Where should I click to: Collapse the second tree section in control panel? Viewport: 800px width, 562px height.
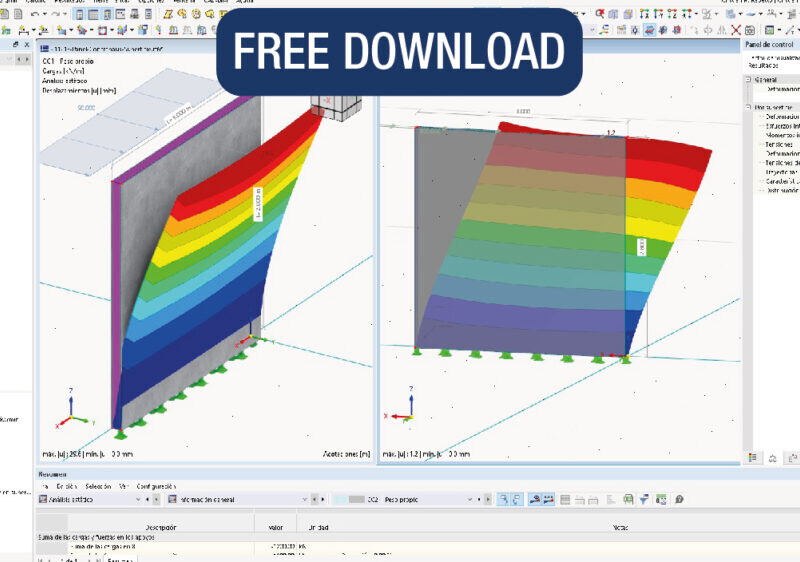pyautogui.click(x=748, y=107)
